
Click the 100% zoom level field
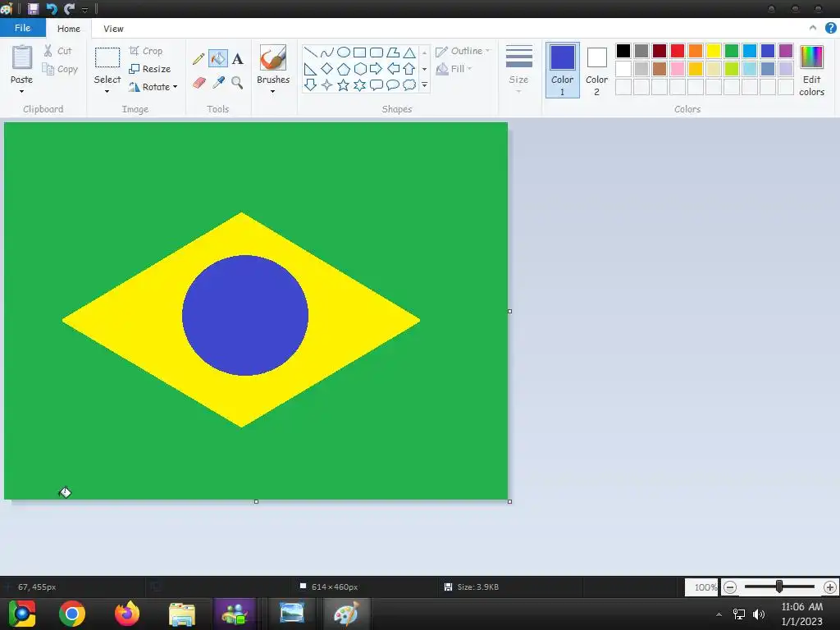702,587
